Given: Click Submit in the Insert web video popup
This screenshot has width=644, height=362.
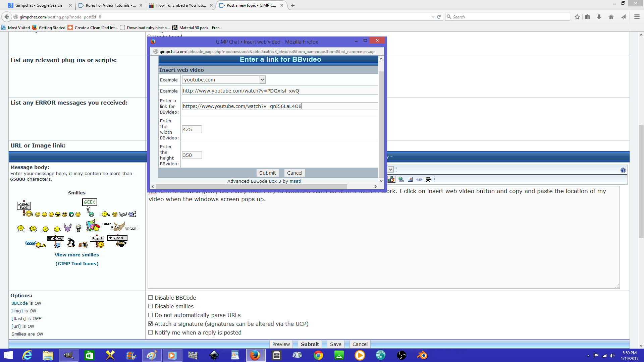Looking at the screenshot, I should [267, 173].
